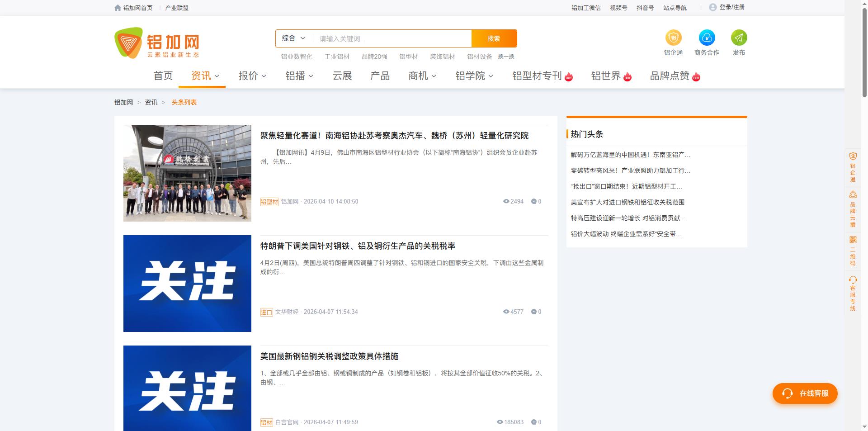Image resolution: width=868 pixels, height=431 pixels.
Task: Click the 发布 paper plane icon
Action: [x=739, y=38]
